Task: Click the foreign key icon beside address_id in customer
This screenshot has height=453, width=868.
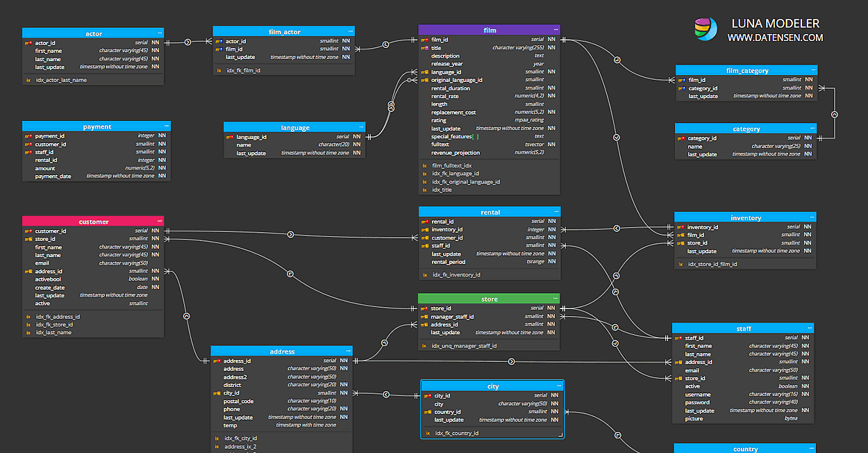Action: [29, 270]
